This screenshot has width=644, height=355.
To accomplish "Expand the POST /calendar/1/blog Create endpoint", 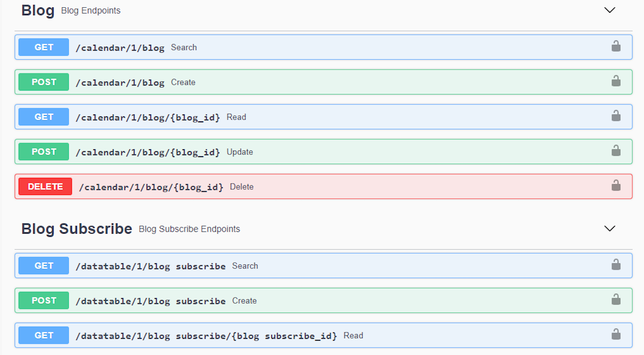I will click(120, 82).
